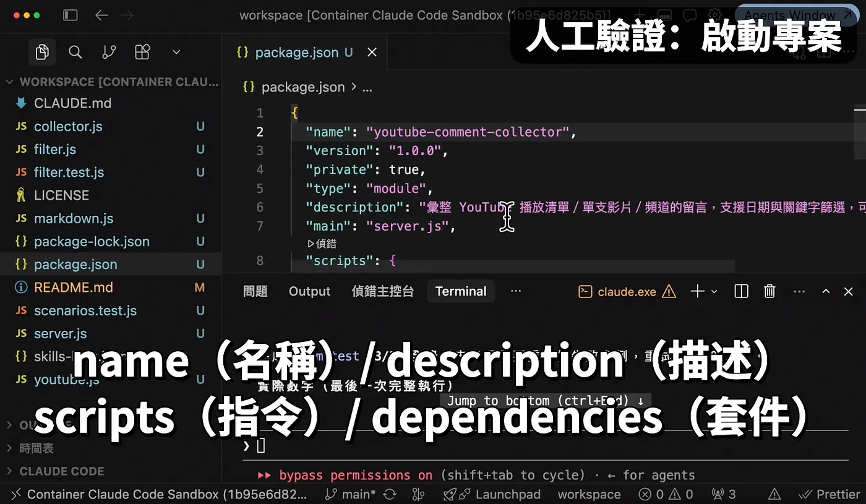
Task: Select the claude.exe terminal label
Action: coord(627,291)
